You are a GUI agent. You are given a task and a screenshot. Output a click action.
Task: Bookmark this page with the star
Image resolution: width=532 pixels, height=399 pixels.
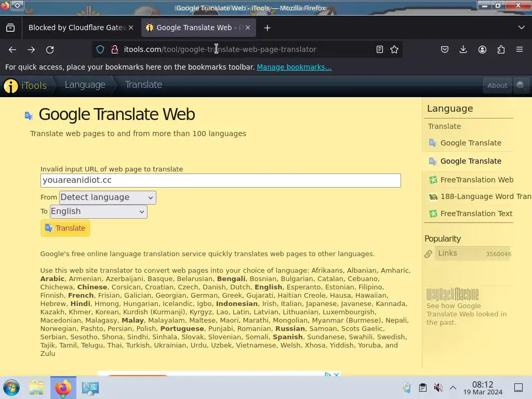tap(394, 49)
